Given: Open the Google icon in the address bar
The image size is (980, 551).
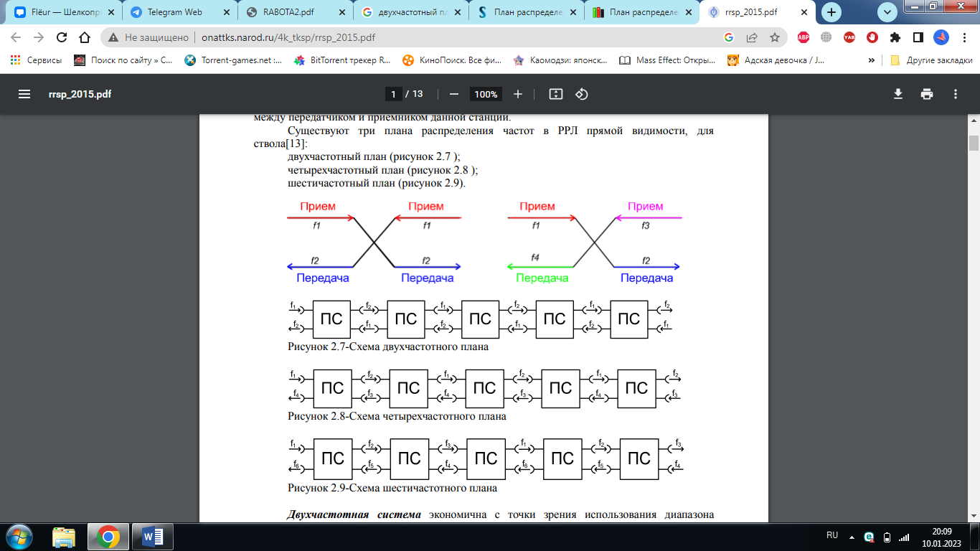Looking at the screenshot, I should click(729, 38).
